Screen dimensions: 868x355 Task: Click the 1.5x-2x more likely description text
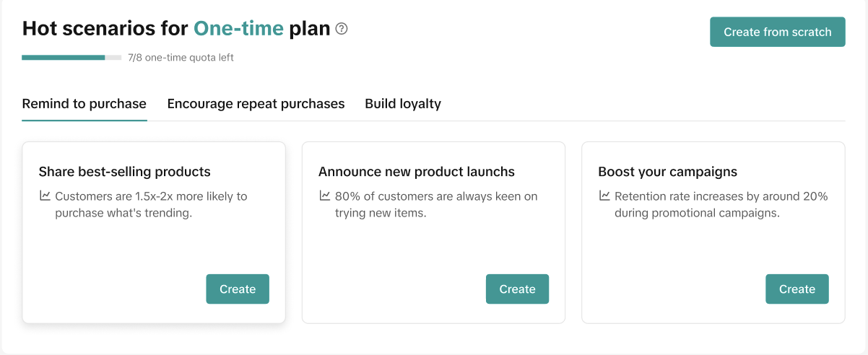[150, 205]
